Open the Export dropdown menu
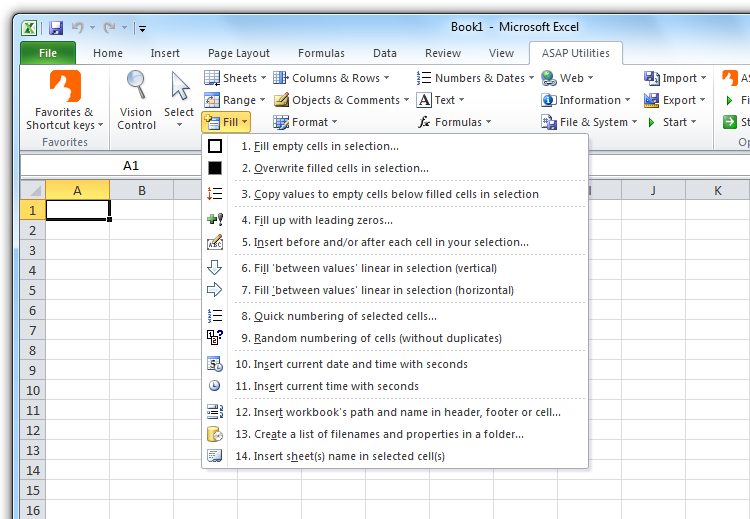750x519 pixels. (x=675, y=100)
